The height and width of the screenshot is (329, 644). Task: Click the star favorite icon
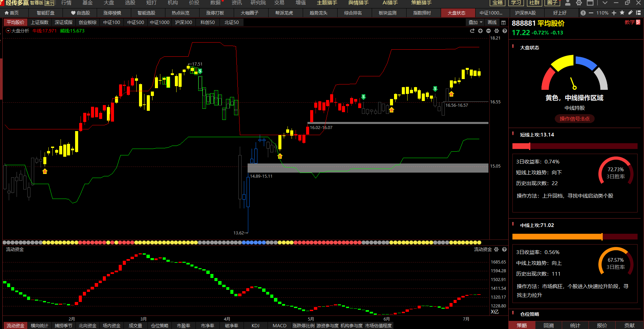pos(622,12)
